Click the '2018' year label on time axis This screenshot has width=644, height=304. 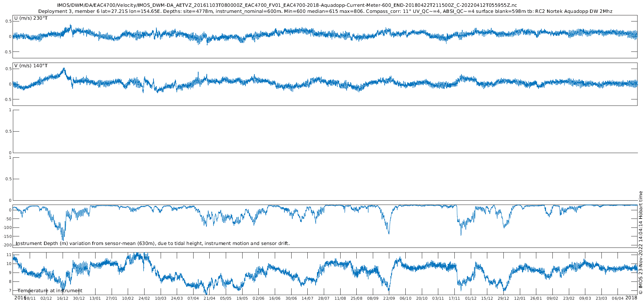click(x=631, y=298)
